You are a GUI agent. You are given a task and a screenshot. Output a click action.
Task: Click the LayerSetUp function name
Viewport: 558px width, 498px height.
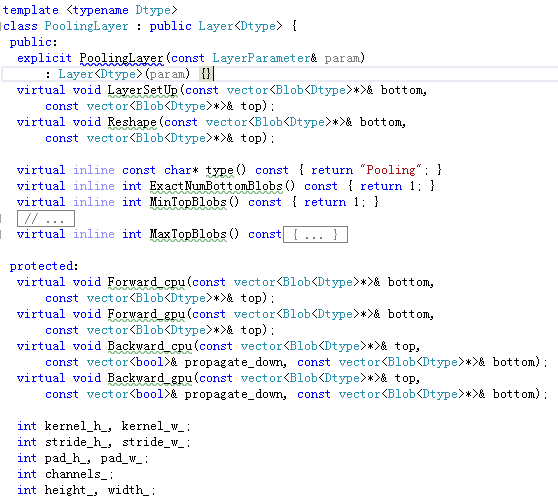click(x=142, y=90)
